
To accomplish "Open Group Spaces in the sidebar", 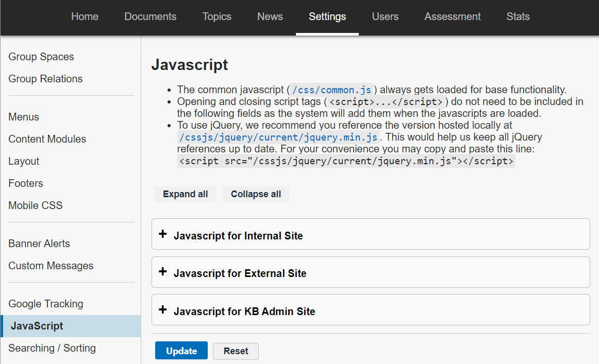I will click(41, 57).
